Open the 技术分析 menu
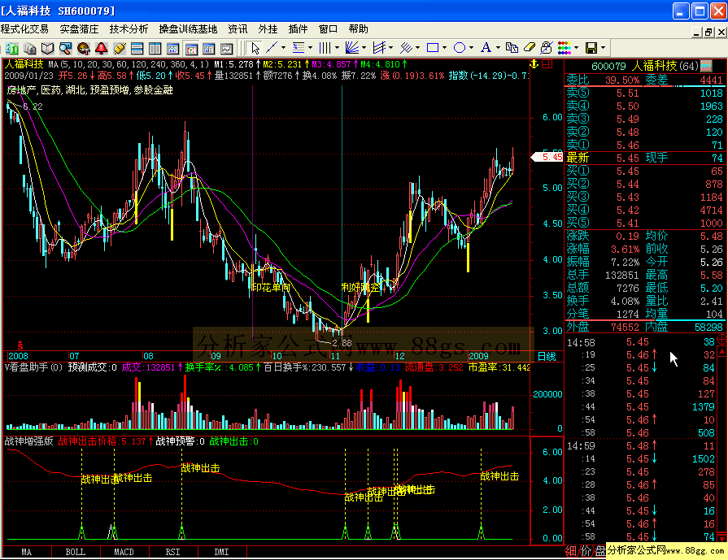The width and height of the screenshot is (728, 560). click(129, 29)
